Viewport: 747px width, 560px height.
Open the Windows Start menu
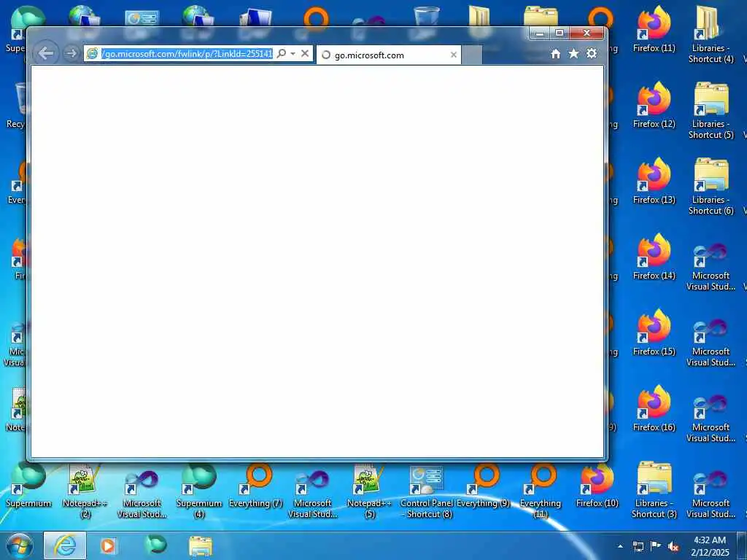pyautogui.click(x=20, y=545)
